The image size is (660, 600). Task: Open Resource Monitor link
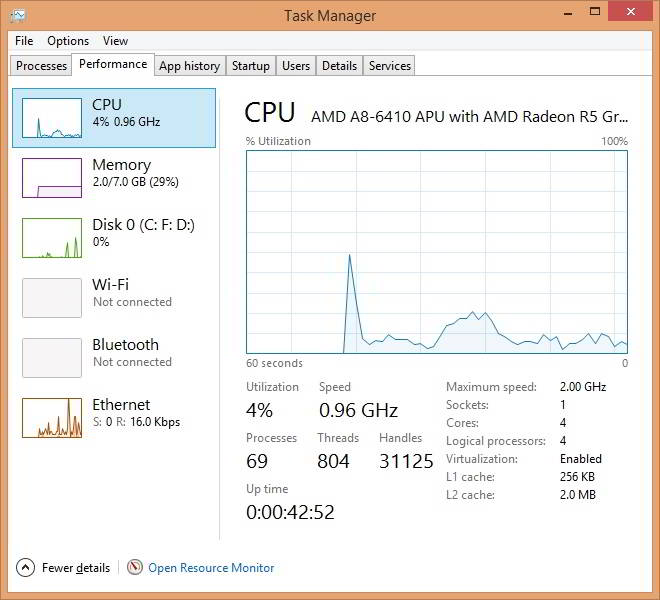point(211,568)
